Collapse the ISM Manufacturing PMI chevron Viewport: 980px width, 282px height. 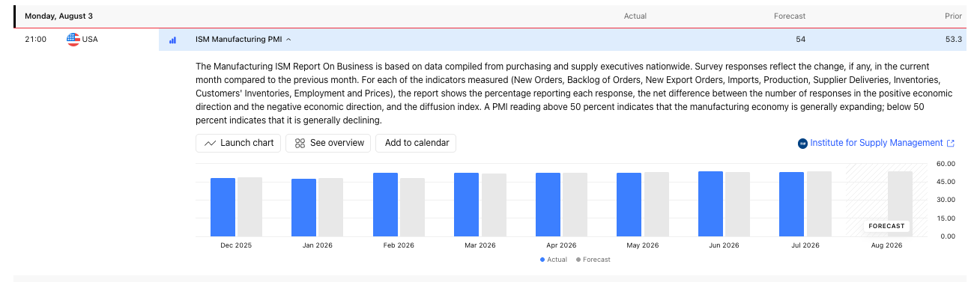coord(288,40)
